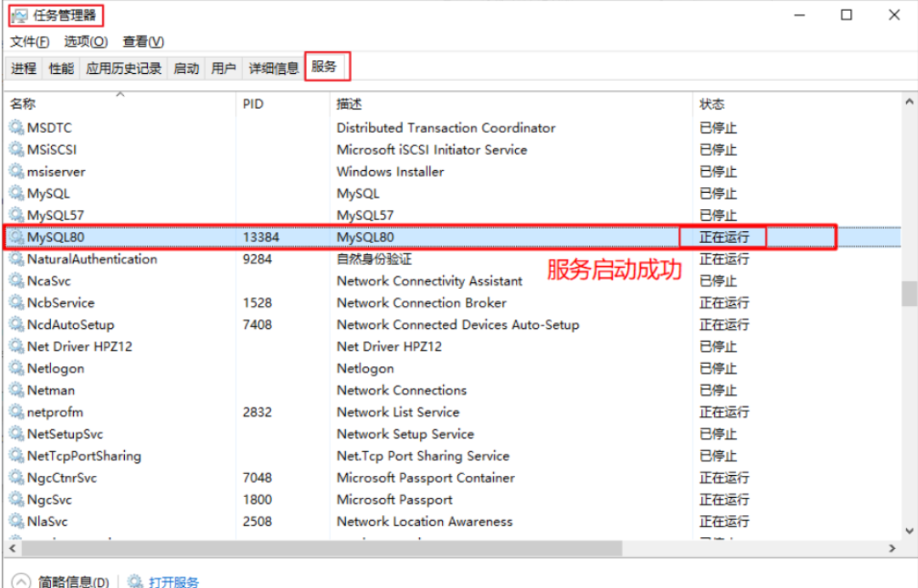Screen dimensions: 918x588
Task: Click the vertical scrollbar thumb
Action: coord(909,294)
